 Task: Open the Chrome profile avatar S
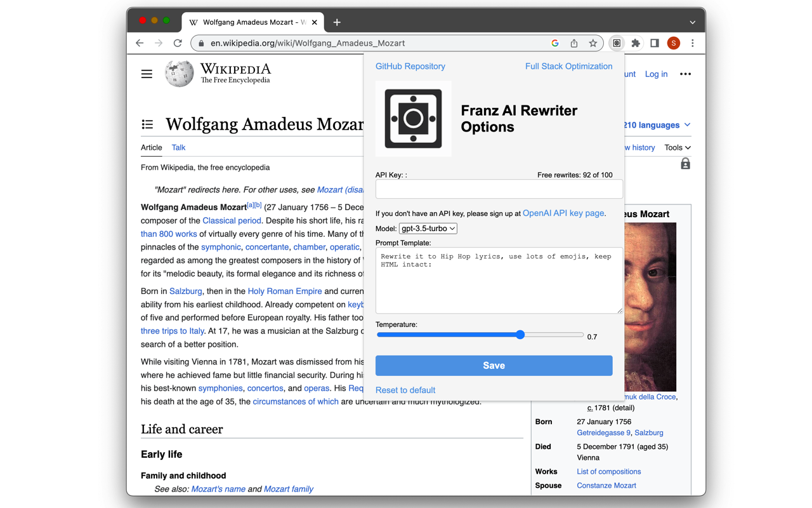click(x=674, y=43)
